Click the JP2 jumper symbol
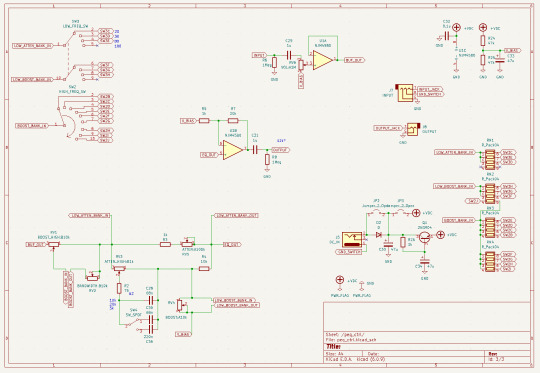540x373 pixels. pos(376,213)
